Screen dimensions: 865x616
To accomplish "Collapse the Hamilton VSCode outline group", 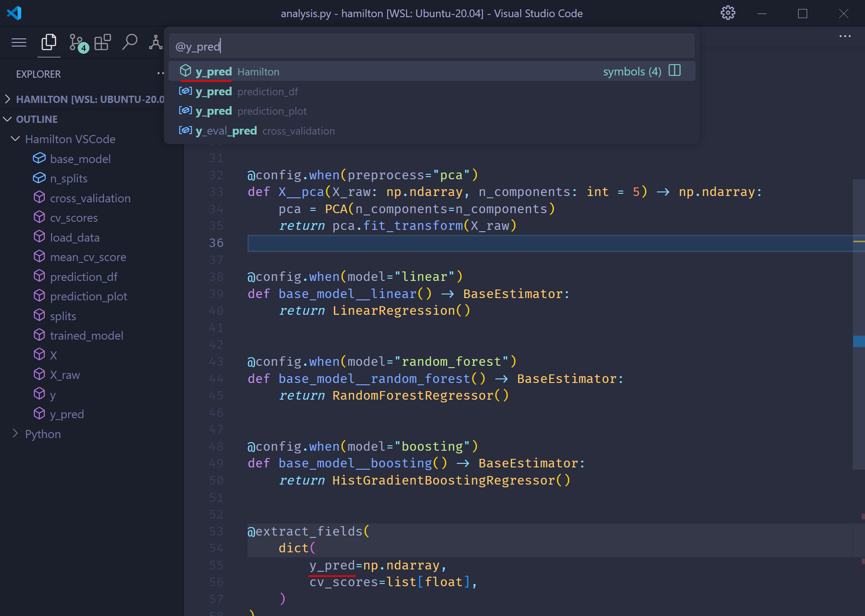I will point(16,139).
